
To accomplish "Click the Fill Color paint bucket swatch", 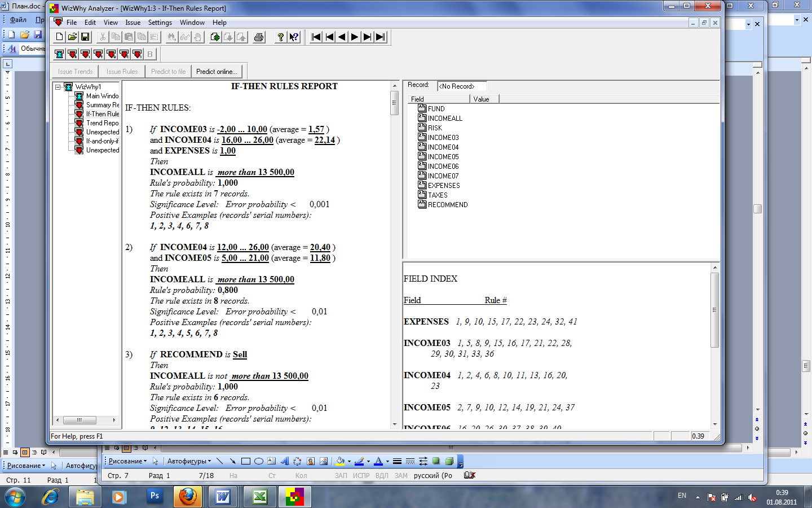I will point(340,461).
